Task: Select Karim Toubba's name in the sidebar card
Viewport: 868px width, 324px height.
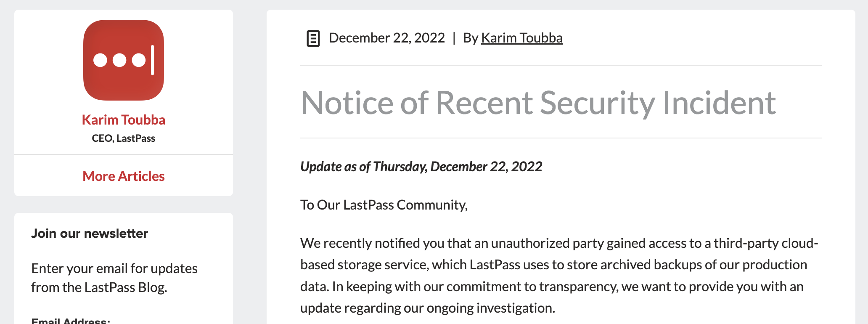Action: point(123,120)
